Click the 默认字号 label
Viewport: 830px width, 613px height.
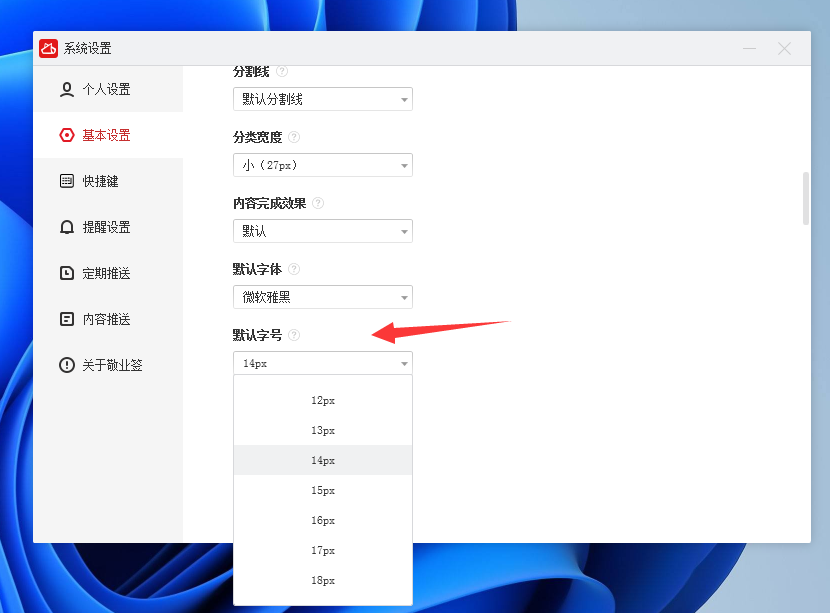[x=257, y=335]
